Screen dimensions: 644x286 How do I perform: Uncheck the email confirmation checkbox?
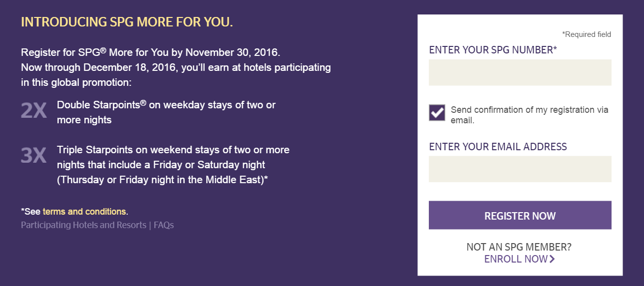pos(437,113)
